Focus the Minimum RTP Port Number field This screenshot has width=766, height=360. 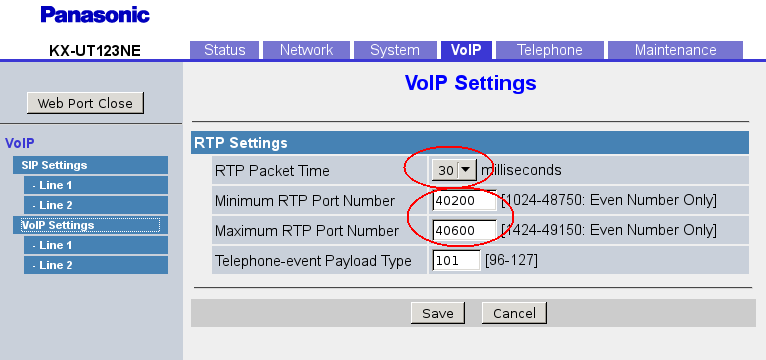pos(464,200)
